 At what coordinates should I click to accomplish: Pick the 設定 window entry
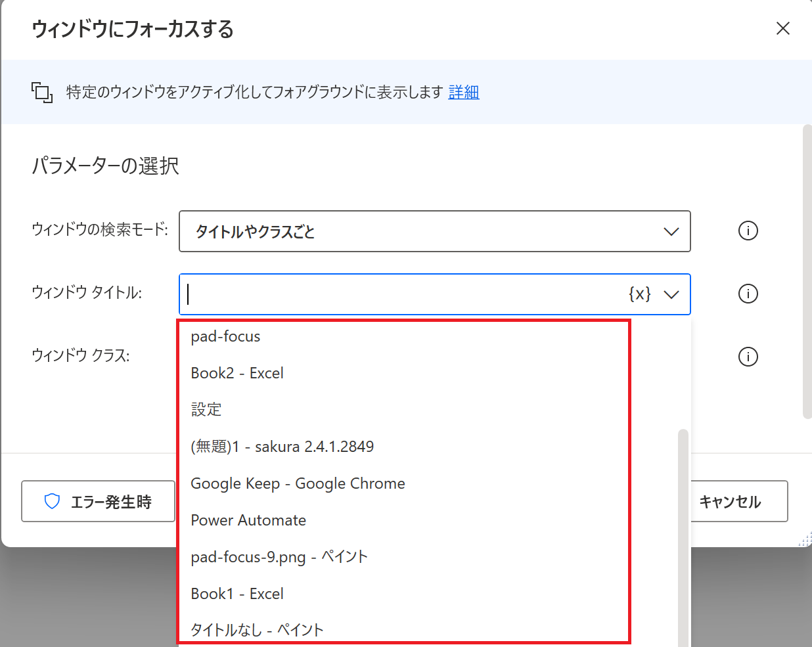point(206,409)
